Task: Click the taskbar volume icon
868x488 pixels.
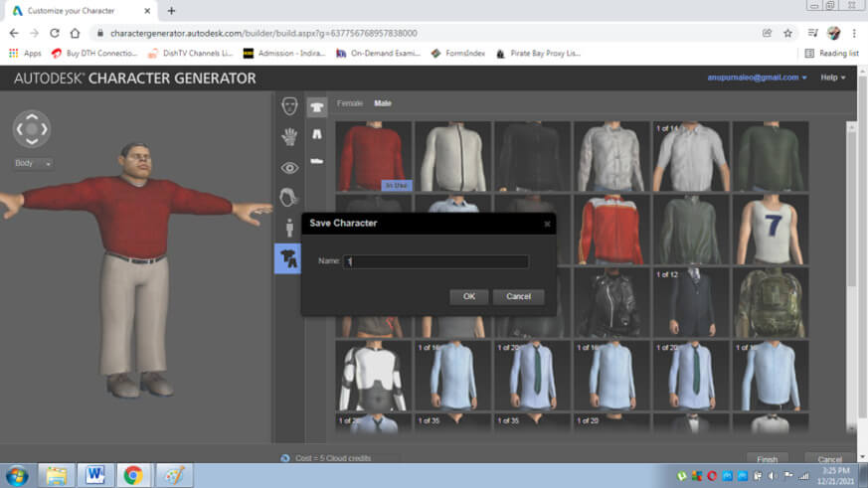Action: coord(773,476)
